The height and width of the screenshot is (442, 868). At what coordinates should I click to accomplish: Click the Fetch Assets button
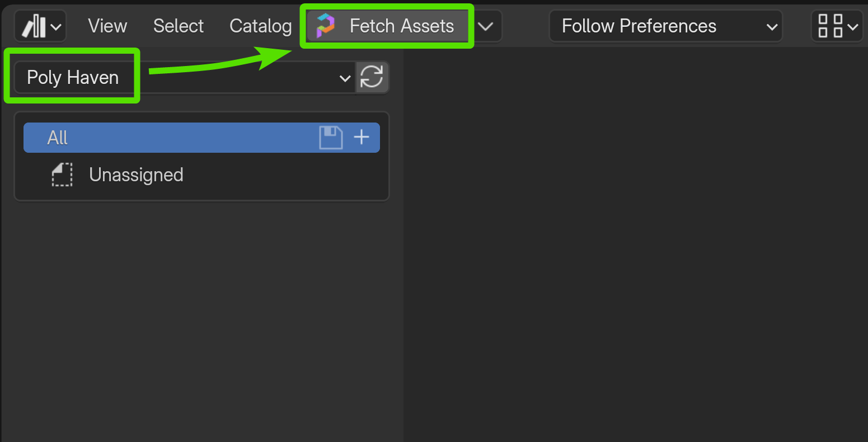(x=387, y=26)
